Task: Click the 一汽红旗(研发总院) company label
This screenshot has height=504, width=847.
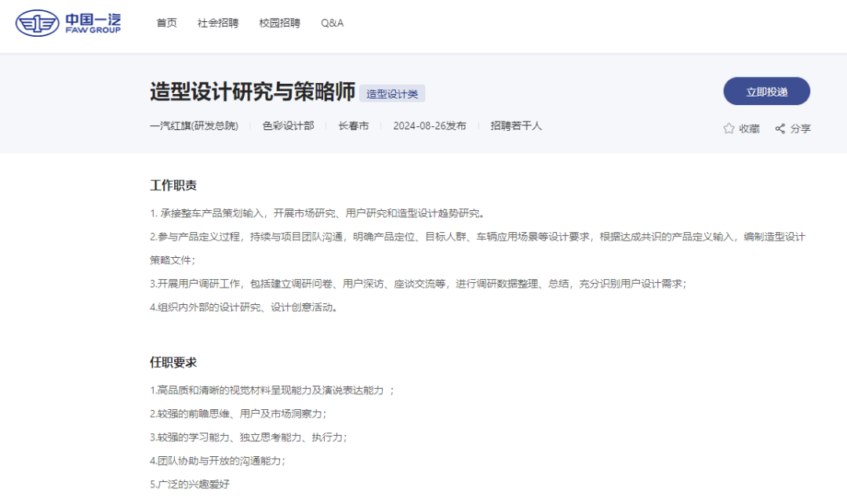Action: click(x=194, y=125)
